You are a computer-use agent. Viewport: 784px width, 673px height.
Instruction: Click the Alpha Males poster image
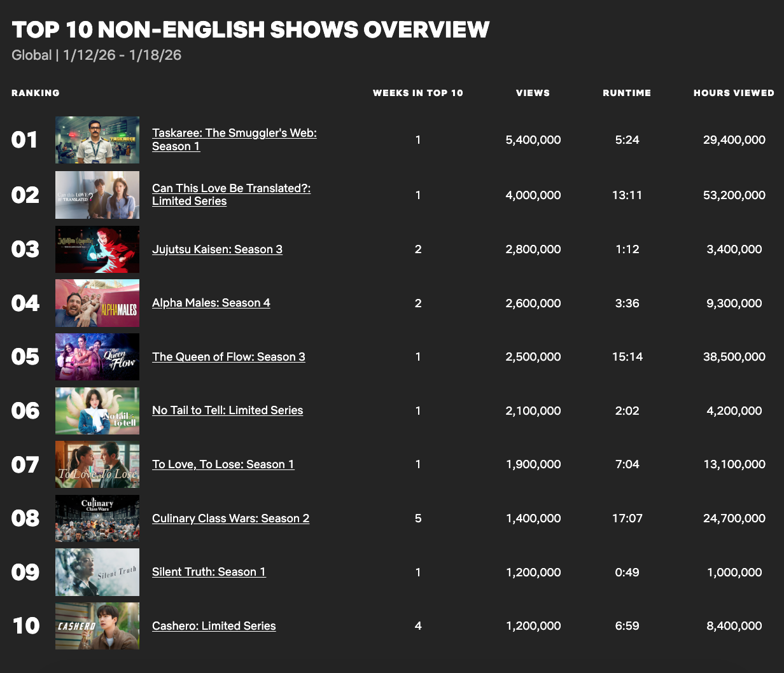(x=97, y=303)
